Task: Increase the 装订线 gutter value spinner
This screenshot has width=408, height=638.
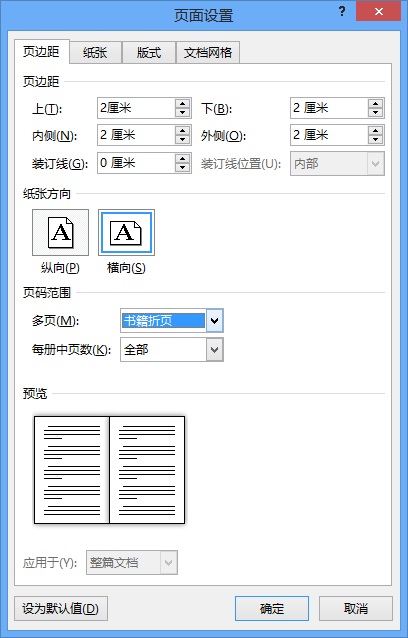Action: pyautogui.click(x=183, y=159)
